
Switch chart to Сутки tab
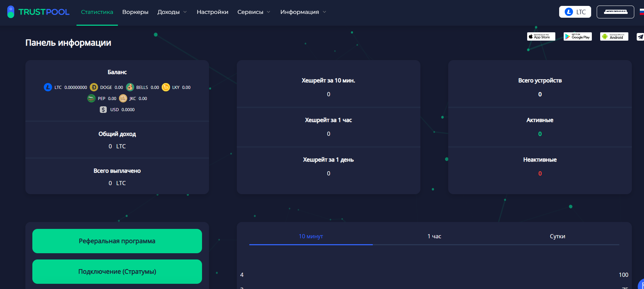(557, 236)
